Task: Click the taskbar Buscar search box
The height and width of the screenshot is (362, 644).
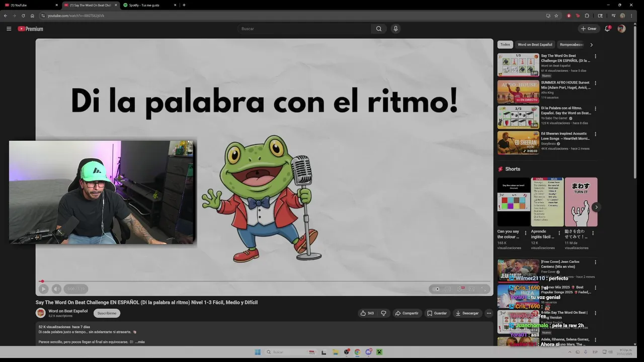Action: [x=291, y=352]
